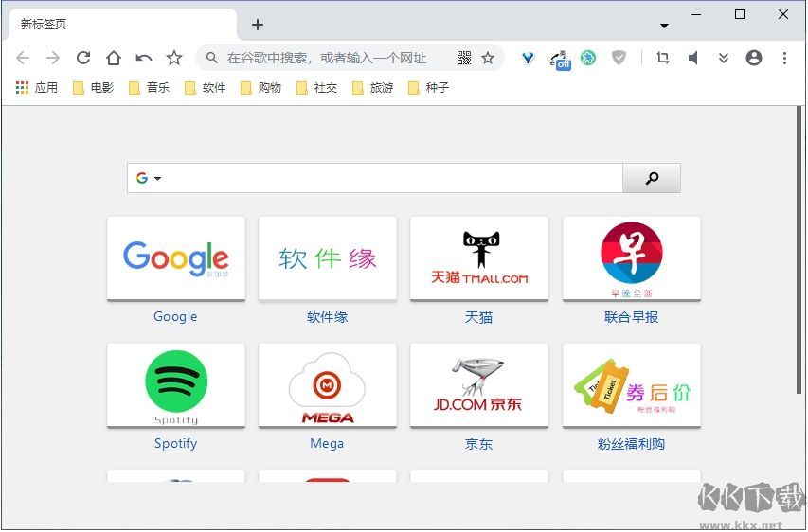Open the 软件 bookmark folder
Image resolution: width=808 pixels, height=532 pixels.
click(205, 87)
